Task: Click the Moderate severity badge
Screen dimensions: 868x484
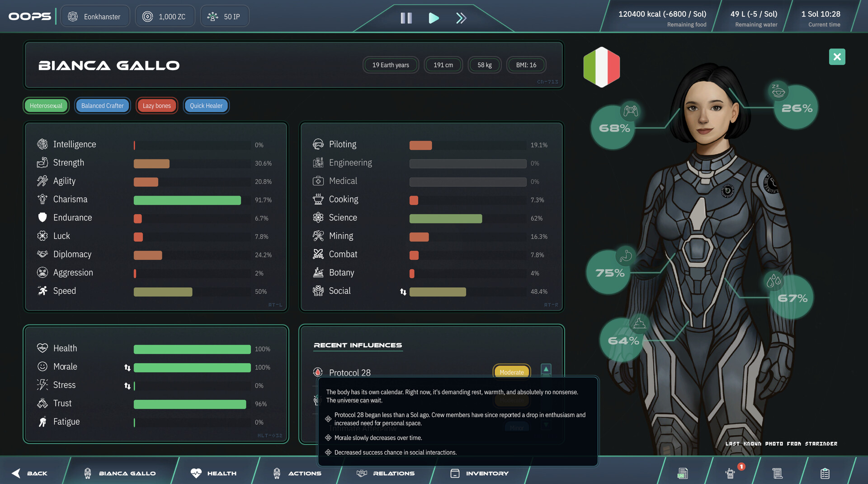Action: [x=511, y=372]
